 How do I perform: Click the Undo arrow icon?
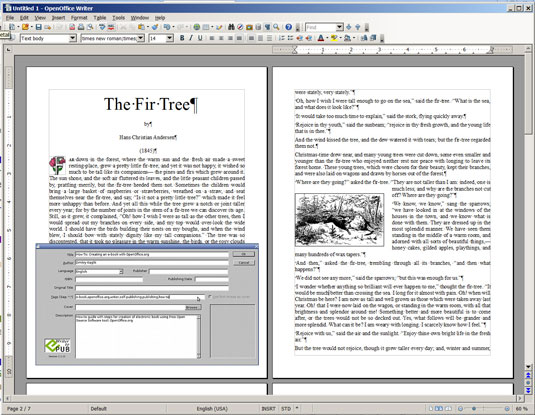click(x=167, y=27)
